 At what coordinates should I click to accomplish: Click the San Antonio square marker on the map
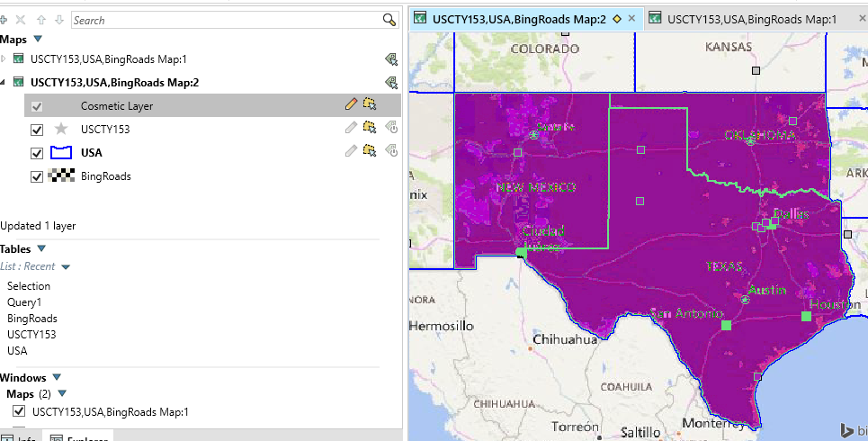click(726, 325)
